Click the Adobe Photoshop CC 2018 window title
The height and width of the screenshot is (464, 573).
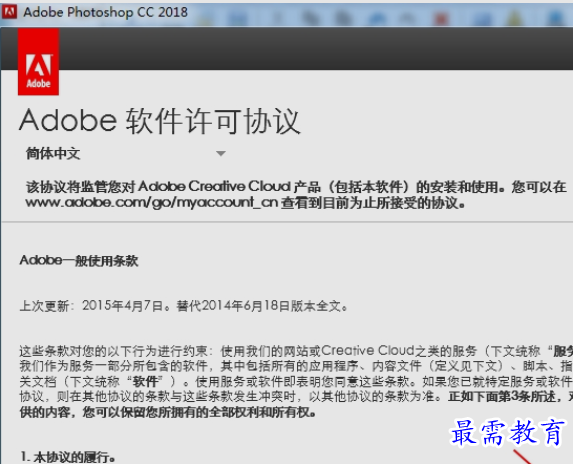click(x=105, y=12)
